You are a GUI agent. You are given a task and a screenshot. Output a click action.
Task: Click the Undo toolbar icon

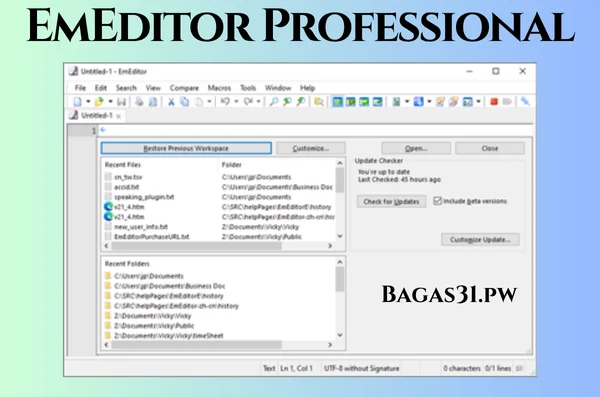[x=225, y=101]
